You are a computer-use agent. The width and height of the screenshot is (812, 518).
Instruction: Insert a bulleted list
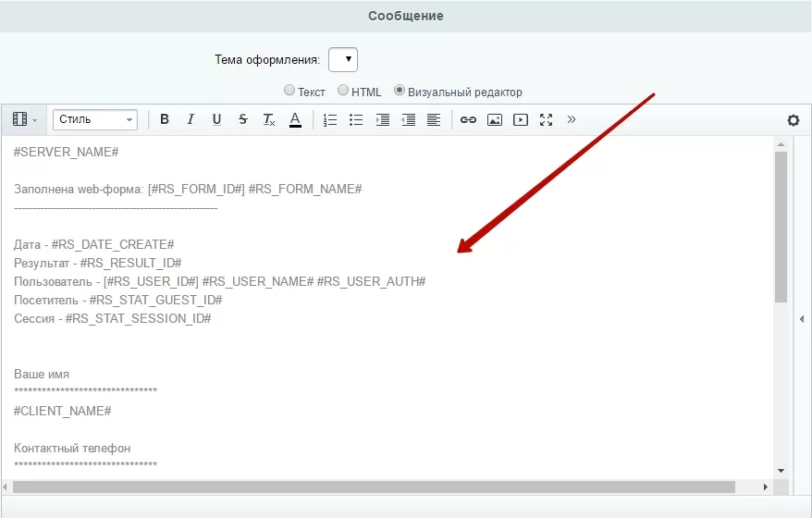[x=356, y=119]
